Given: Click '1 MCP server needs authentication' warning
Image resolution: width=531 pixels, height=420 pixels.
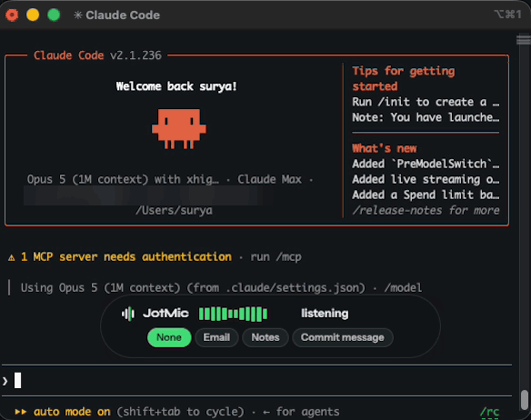Looking at the screenshot, I should [x=126, y=257].
